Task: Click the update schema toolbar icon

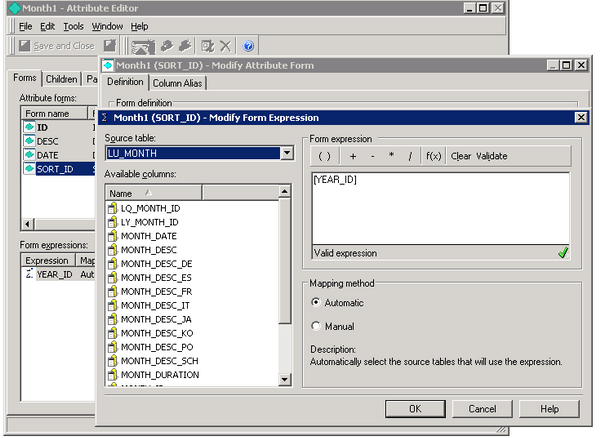Action: point(143,47)
